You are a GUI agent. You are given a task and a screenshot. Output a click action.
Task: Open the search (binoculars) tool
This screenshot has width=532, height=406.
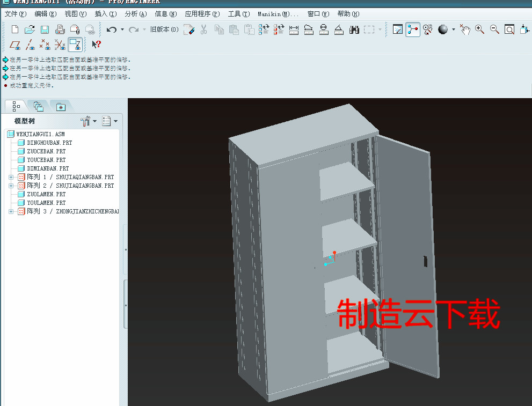(354, 29)
